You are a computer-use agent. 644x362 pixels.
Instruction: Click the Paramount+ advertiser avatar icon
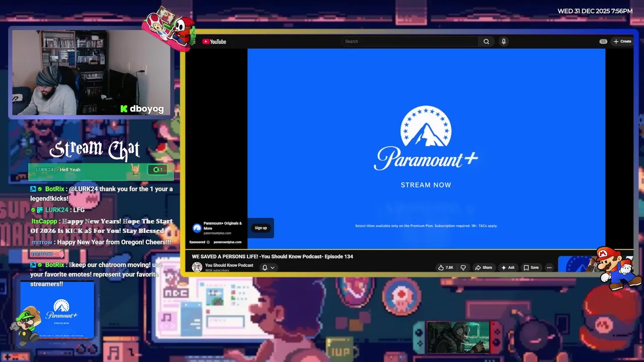click(197, 228)
